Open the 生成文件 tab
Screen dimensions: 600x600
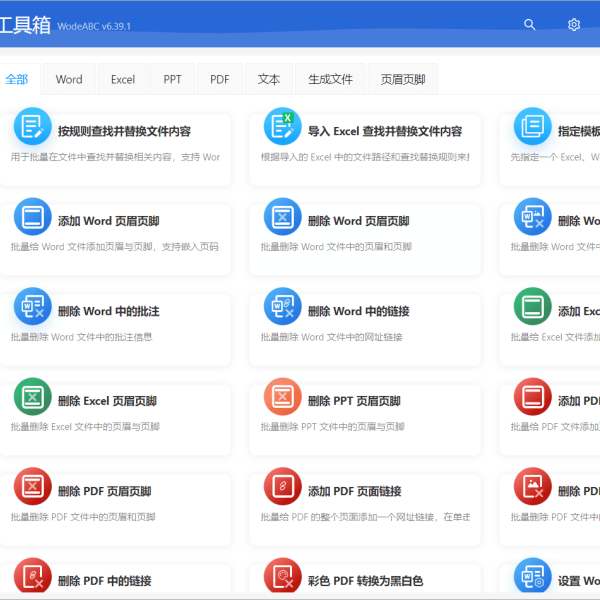tap(330, 79)
